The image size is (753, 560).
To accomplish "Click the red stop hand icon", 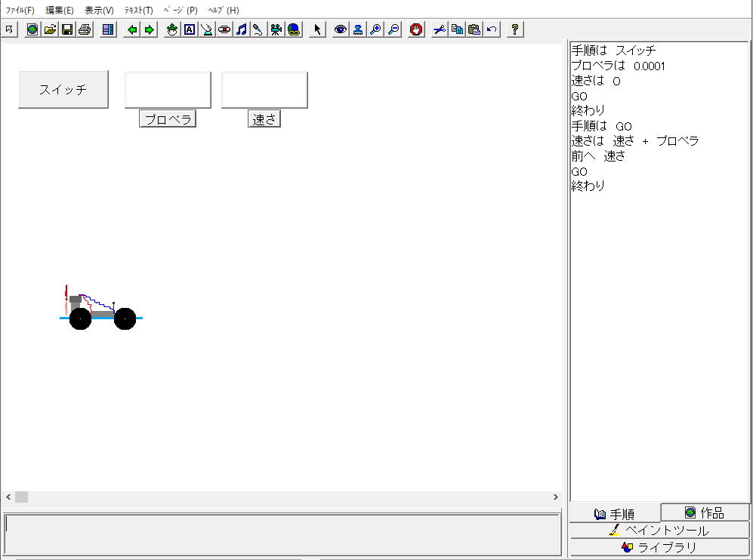I will pyautogui.click(x=416, y=29).
